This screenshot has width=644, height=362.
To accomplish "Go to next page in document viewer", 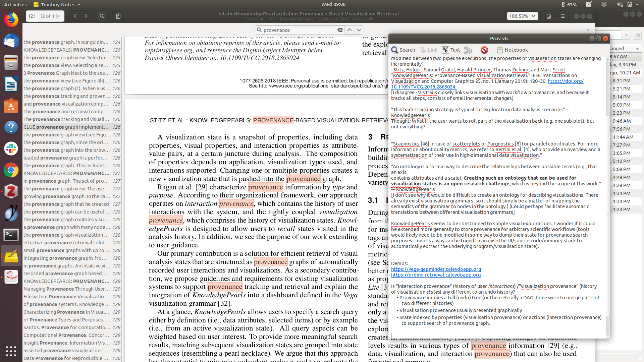I will (x=86, y=16).
